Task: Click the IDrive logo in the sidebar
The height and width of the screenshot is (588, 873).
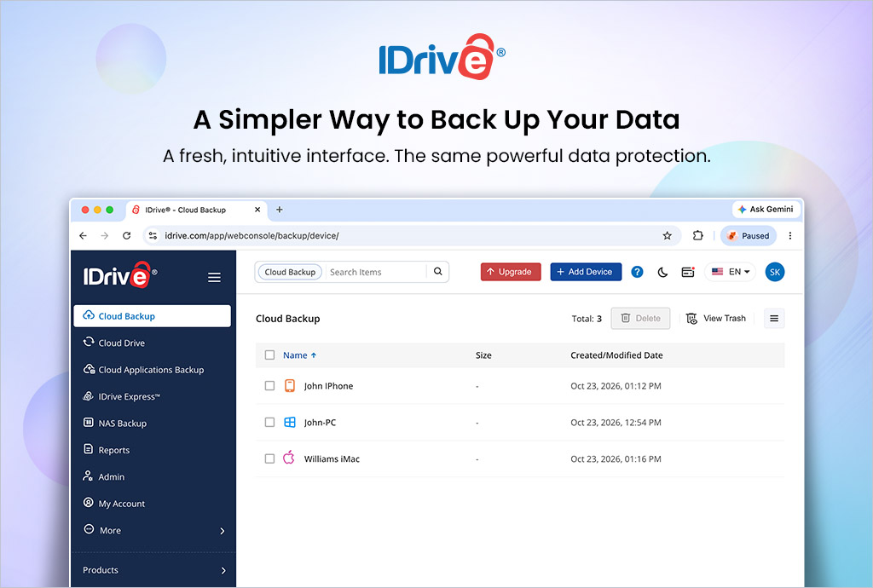Action: click(120, 274)
